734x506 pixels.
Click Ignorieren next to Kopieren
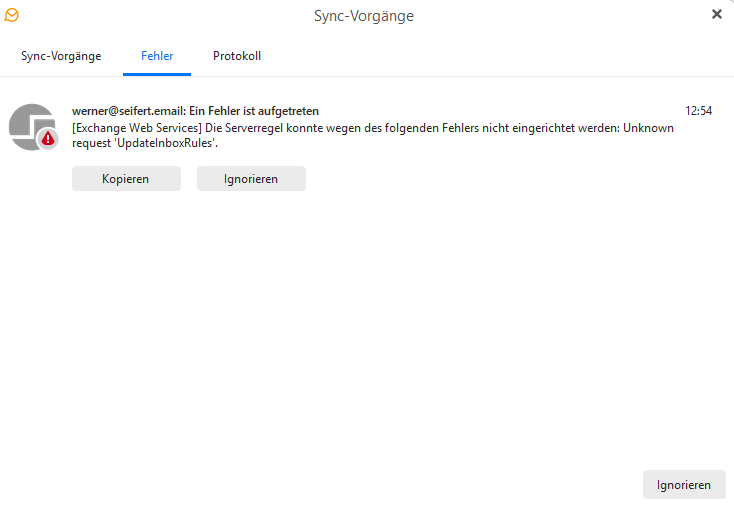251,179
